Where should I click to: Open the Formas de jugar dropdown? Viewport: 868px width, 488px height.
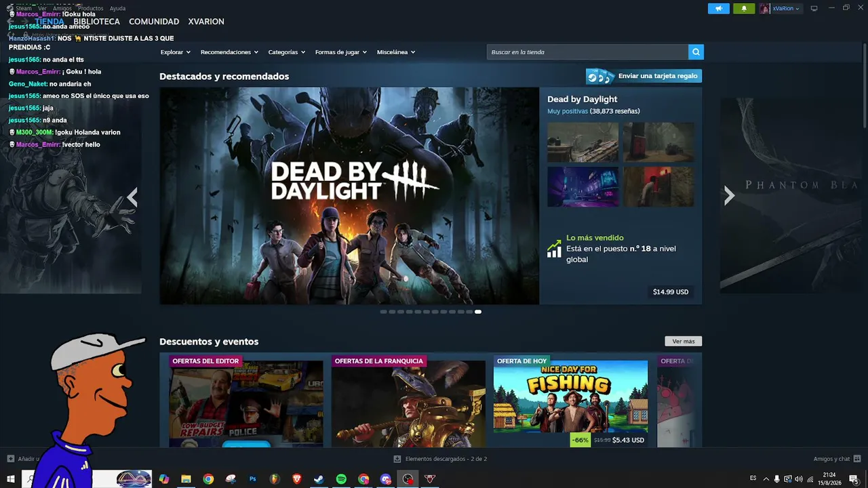pos(341,52)
